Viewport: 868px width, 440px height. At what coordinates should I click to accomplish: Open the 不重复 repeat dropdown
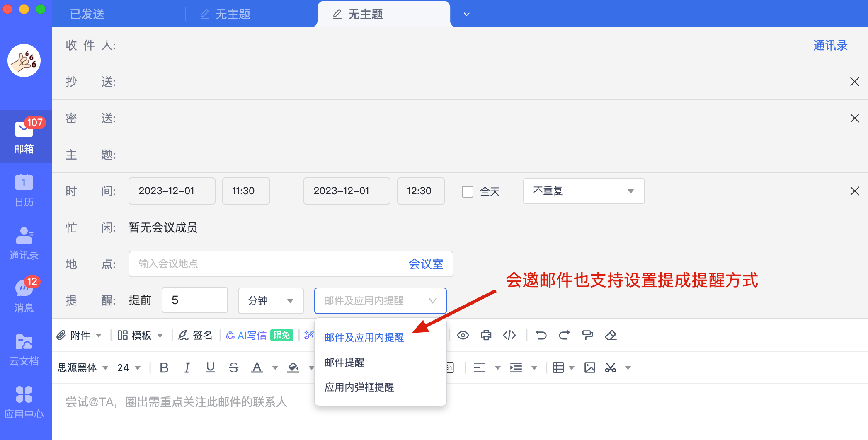(584, 191)
